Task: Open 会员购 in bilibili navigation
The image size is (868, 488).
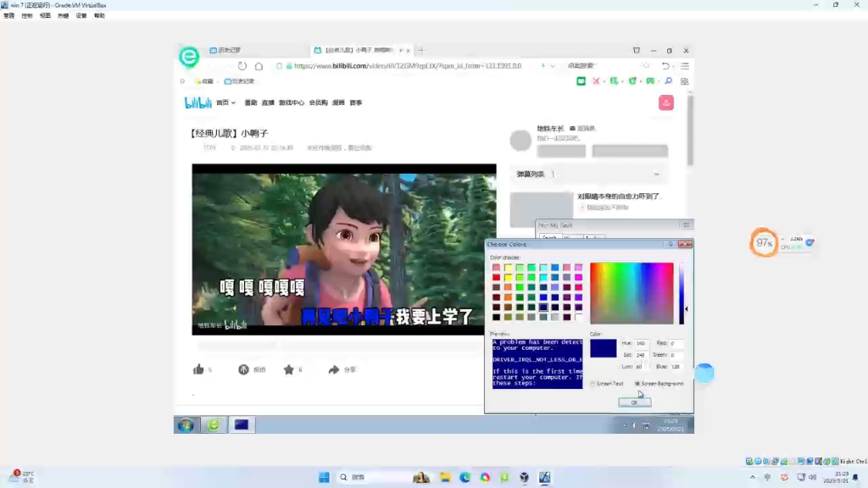Action: pyautogui.click(x=319, y=103)
